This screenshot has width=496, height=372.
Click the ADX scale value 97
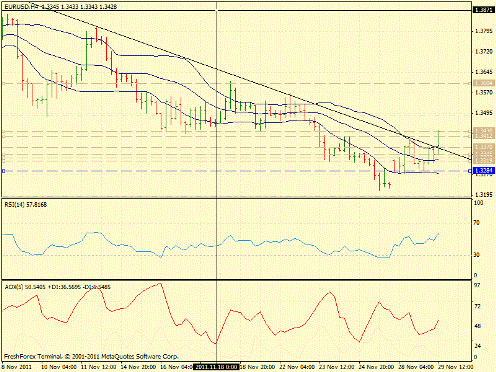[477, 285]
